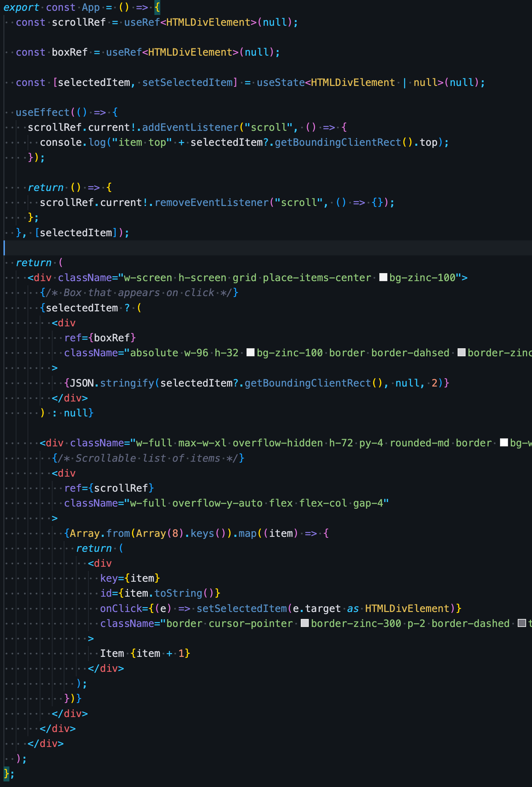Click the "Box that appears on click" comment
This screenshot has width=532, height=787.
(x=139, y=293)
